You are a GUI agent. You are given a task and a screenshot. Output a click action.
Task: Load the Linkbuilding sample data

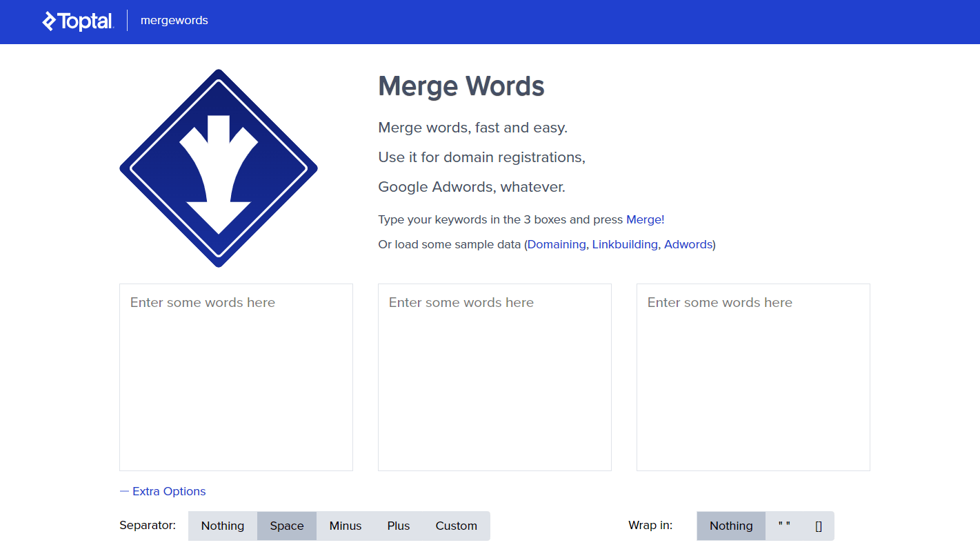tap(625, 244)
